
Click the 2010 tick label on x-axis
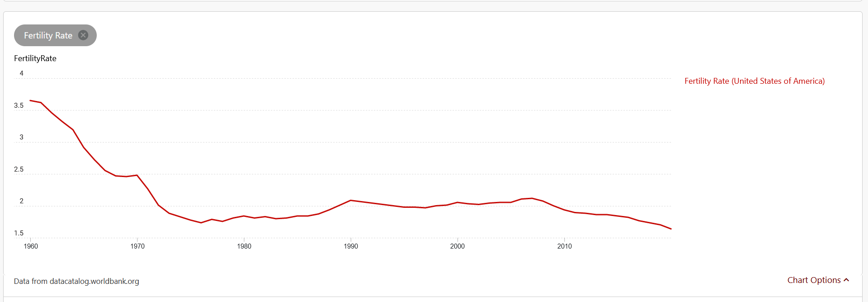pyautogui.click(x=564, y=246)
